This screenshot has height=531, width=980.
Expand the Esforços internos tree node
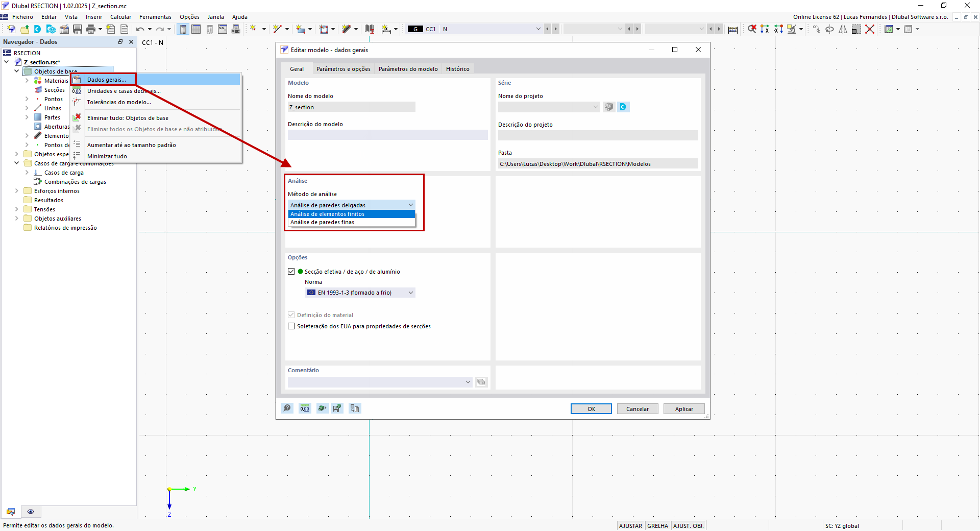pos(17,191)
